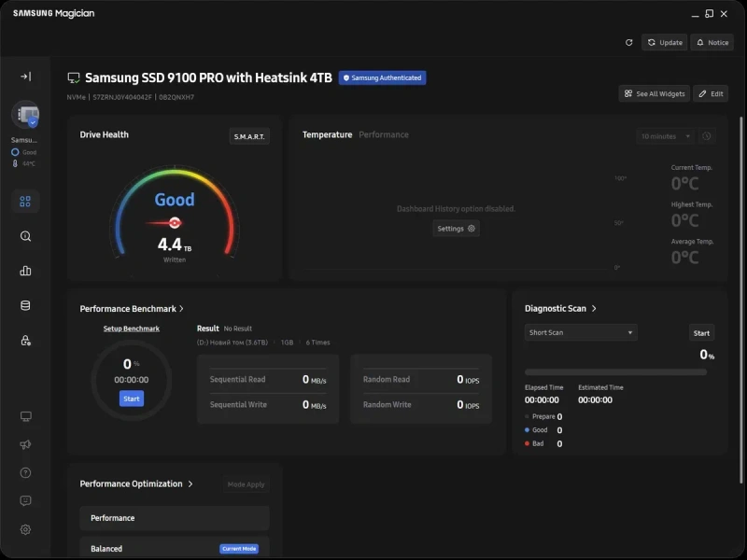Expand Performance Optimization chevron

(190, 483)
